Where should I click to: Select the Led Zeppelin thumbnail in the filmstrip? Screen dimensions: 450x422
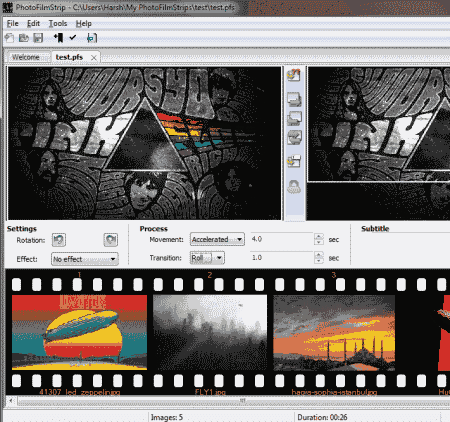pos(79,332)
